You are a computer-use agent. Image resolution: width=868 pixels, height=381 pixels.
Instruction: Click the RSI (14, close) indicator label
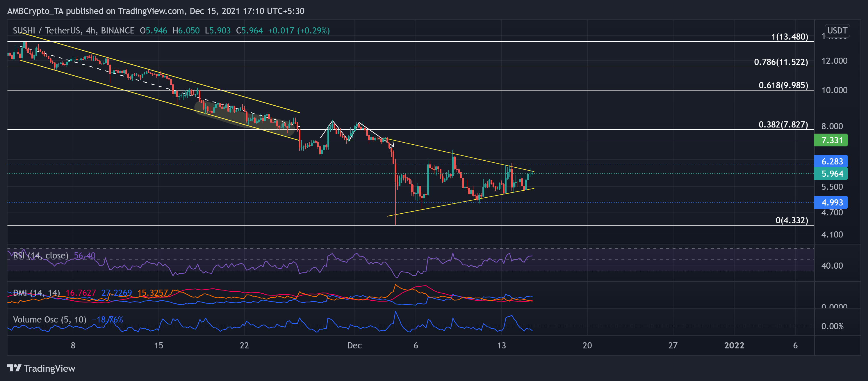pos(40,255)
